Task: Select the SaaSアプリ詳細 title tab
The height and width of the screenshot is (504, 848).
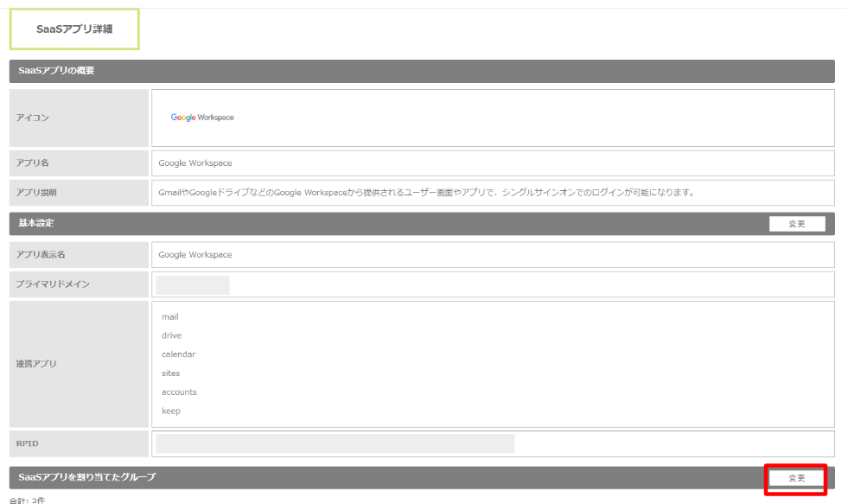Action: pos(74,29)
